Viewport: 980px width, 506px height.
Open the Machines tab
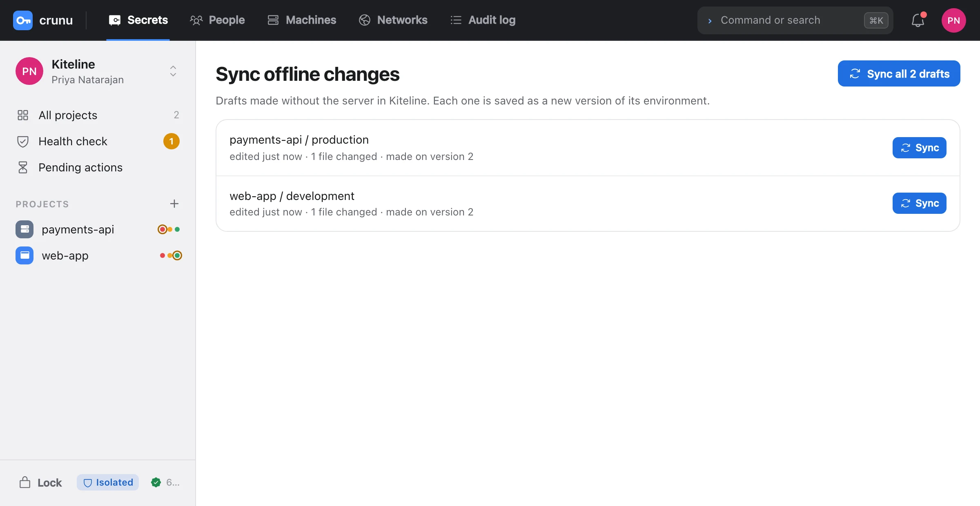tap(302, 20)
